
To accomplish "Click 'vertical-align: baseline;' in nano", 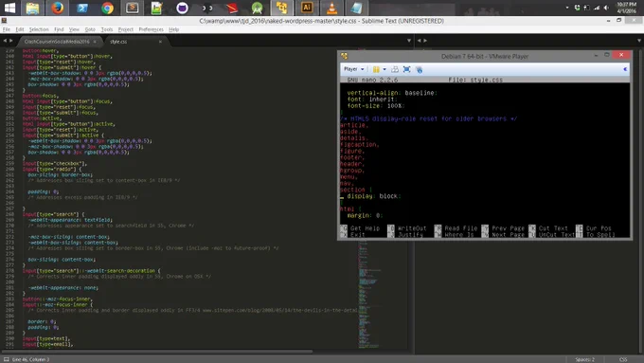I will [x=392, y=93].
